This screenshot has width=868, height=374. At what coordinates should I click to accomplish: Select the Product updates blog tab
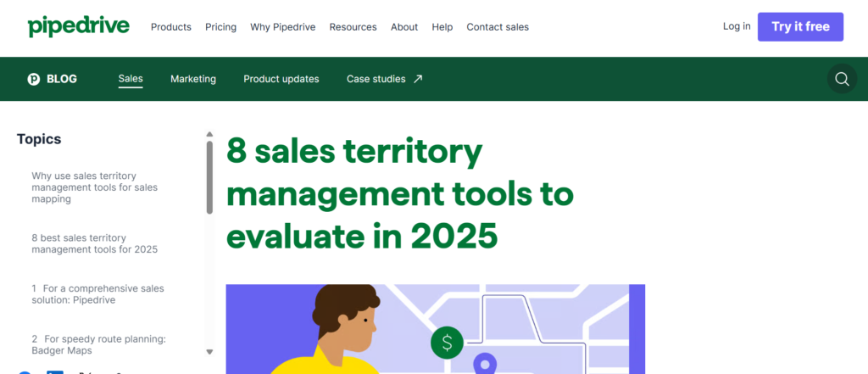pos(281,79)
